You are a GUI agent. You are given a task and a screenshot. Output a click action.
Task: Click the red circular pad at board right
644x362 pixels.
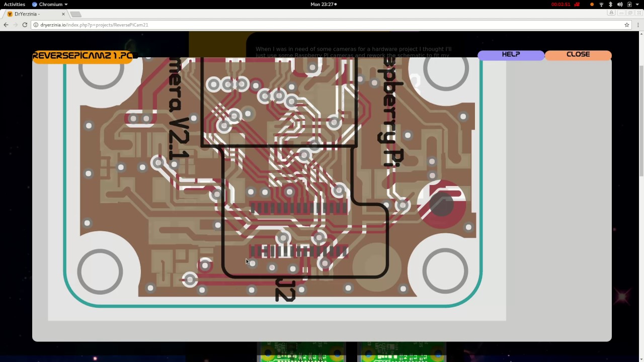[x=442, y=205]
